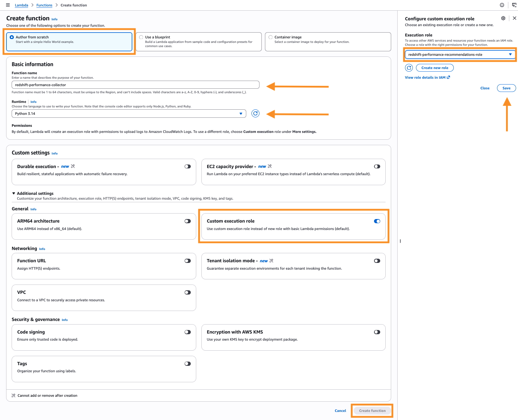Refresh the execution role list
Image resolution: width=518 pixels, height=420 pixels.
409,68
